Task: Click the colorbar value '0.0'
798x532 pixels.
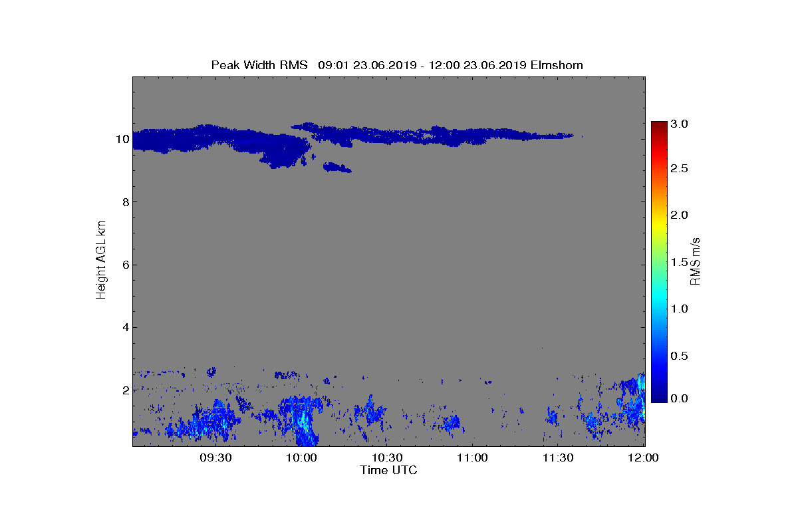Action: (x=679, y=398)
